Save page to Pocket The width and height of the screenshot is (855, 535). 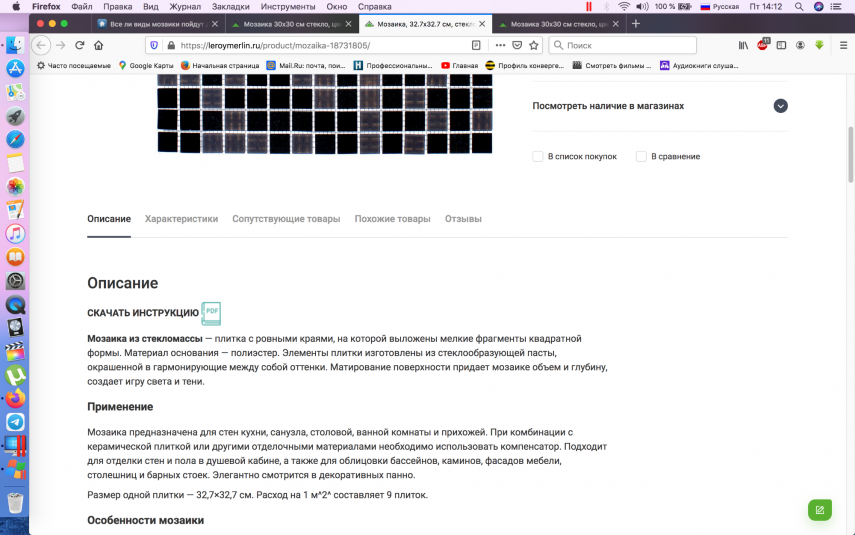pos(517,45)
